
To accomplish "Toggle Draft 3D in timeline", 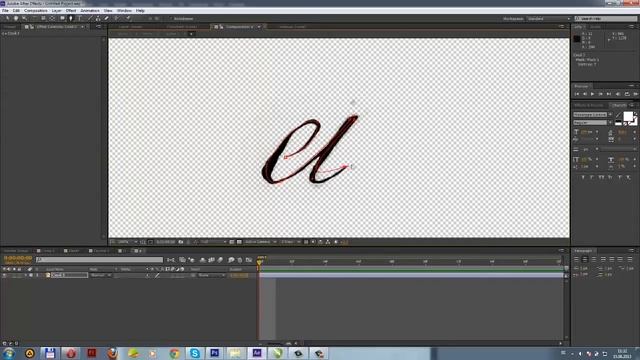I will pyautogui.click(x=191, y=260).
